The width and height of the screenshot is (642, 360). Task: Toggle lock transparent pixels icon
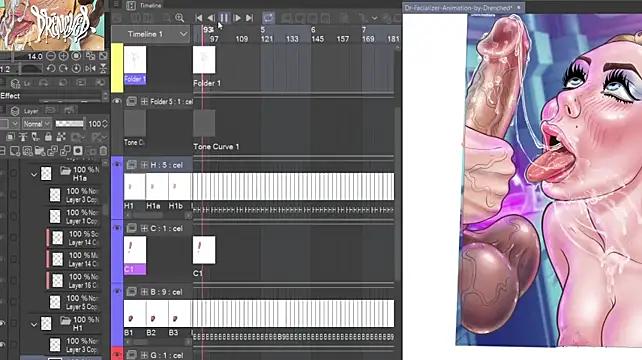coord(61,137)
